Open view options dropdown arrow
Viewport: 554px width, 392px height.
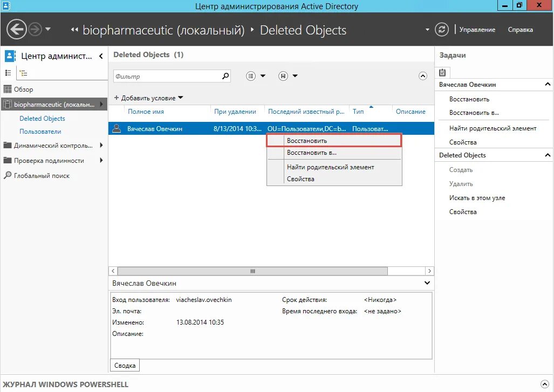pyautogui.click(x=263, y=76)
